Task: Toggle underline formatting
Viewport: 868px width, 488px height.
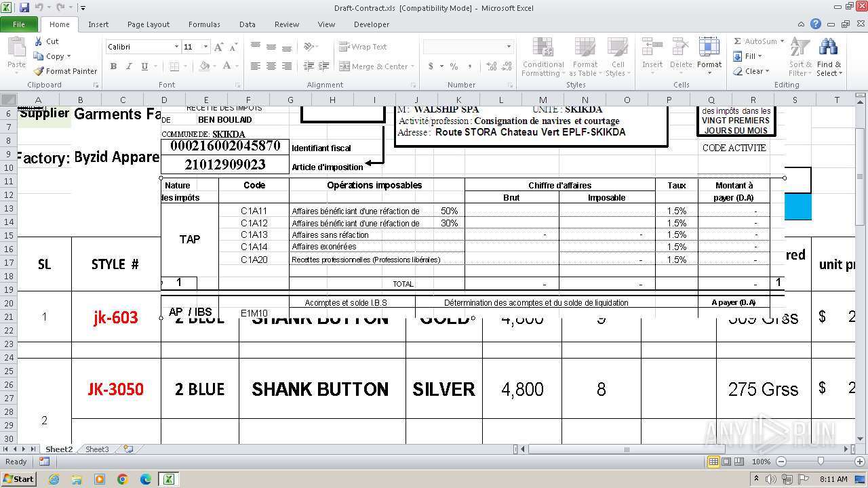Action: coord(144,66)
